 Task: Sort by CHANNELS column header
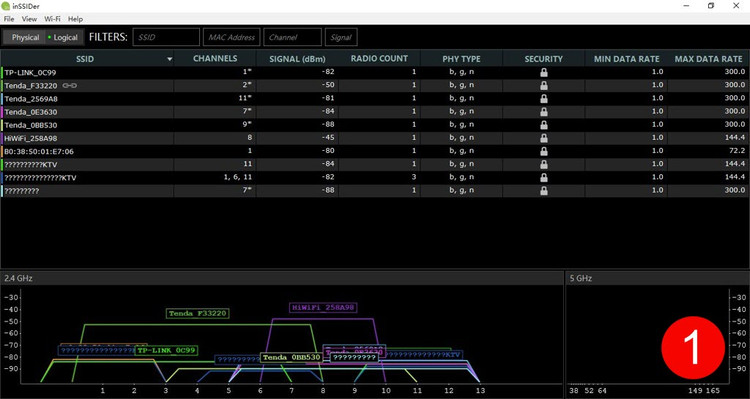pyautogui.click(x=215, y=58)
